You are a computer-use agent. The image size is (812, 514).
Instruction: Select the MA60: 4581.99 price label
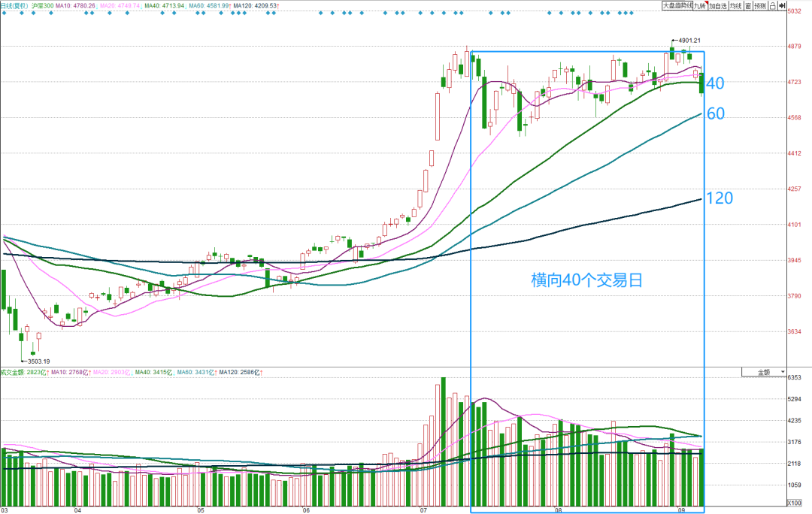(209, 6)
